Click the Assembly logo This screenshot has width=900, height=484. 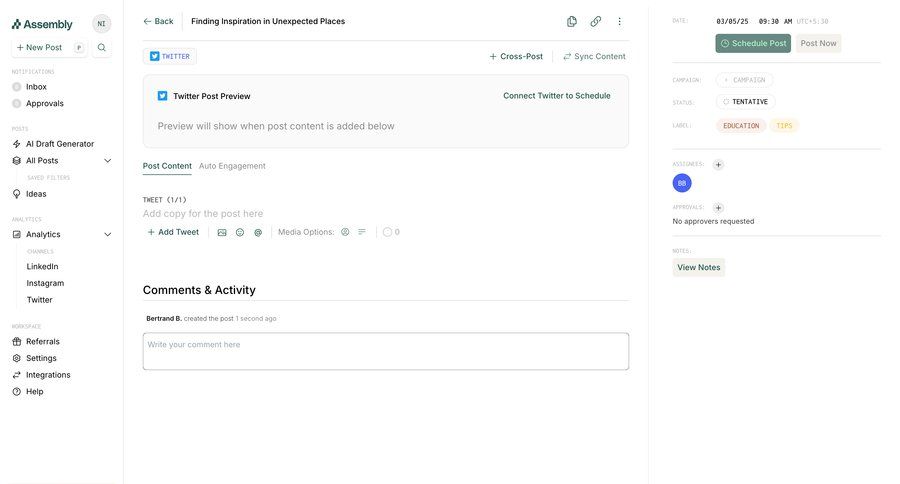(x=42, y=24)
